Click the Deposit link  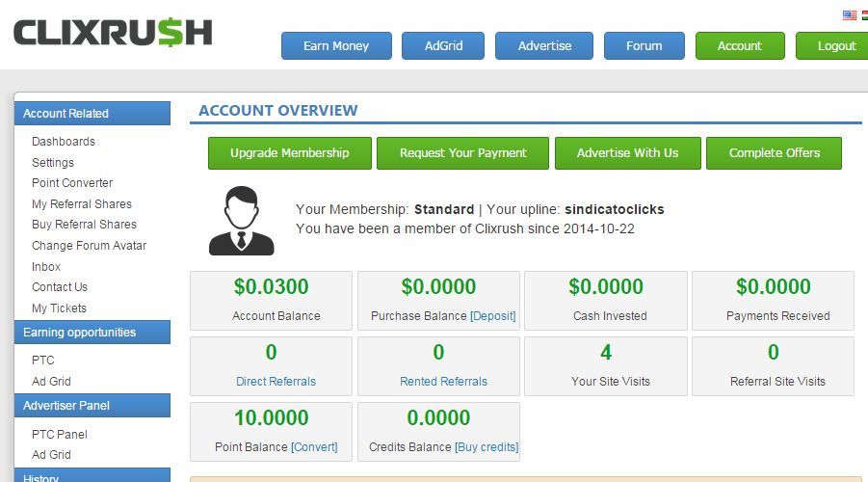click(492, 316)
